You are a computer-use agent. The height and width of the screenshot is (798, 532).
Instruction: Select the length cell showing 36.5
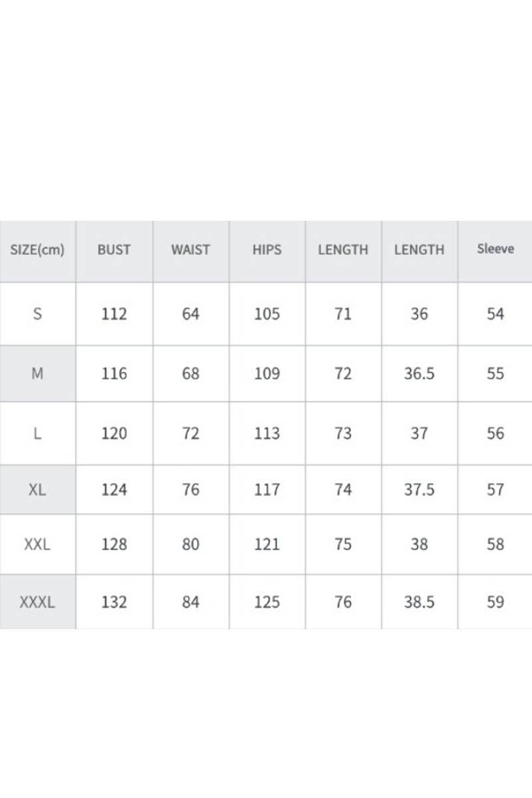tap(419, 374)
